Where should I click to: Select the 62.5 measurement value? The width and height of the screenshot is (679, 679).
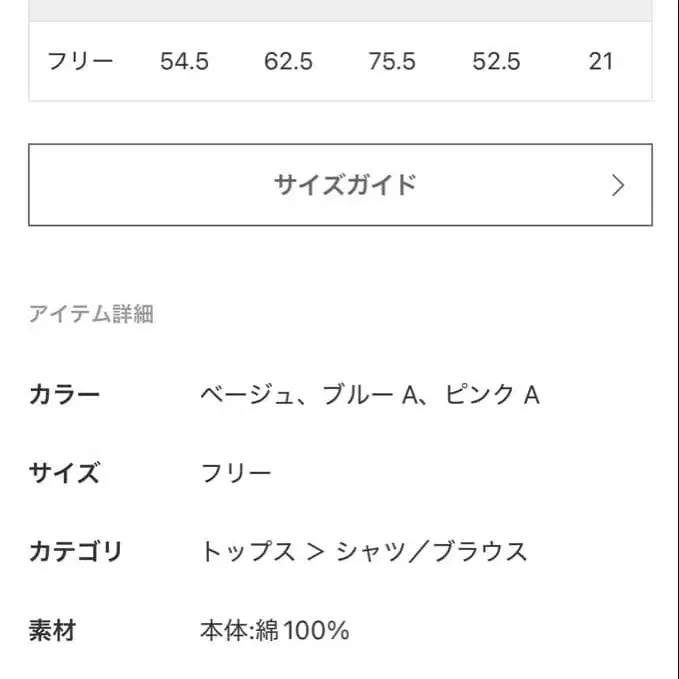(x=288, y=61)
